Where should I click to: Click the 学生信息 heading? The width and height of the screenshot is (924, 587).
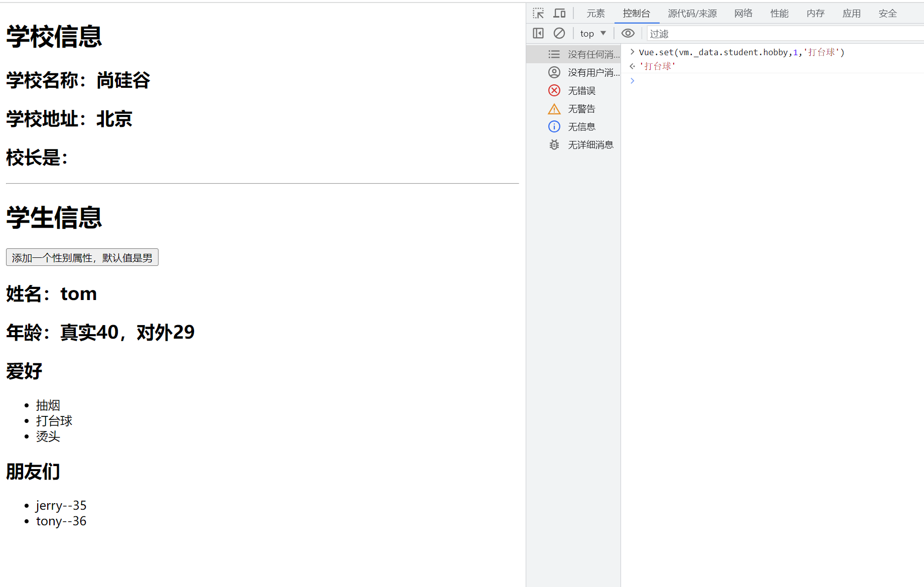[54, 218]
